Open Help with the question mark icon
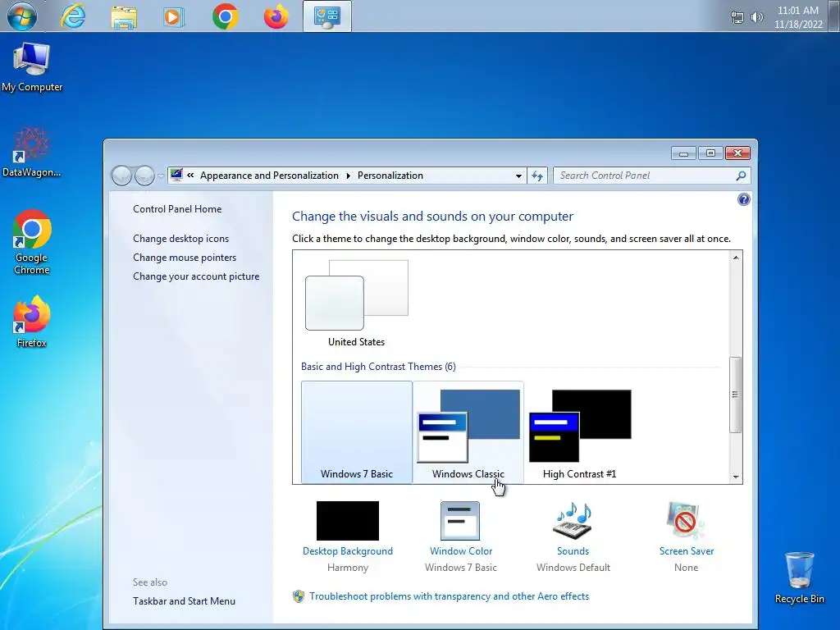Viewport: 840px width, 630px height. click(x=743, y=200)
